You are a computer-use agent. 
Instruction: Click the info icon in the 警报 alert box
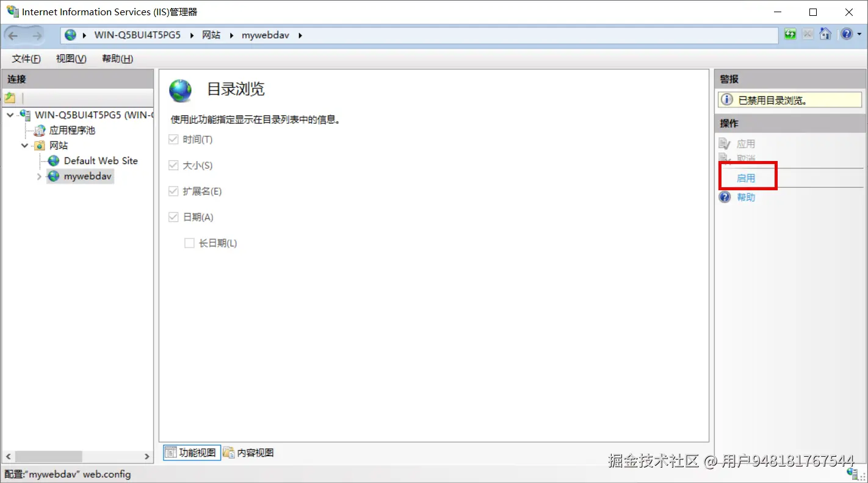coord(726,100)
